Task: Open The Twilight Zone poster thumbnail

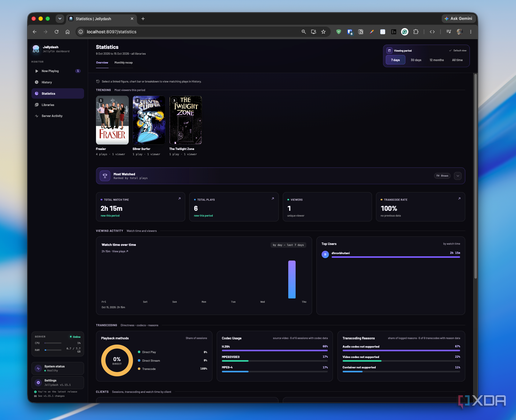Action: [x=186, y=120]
